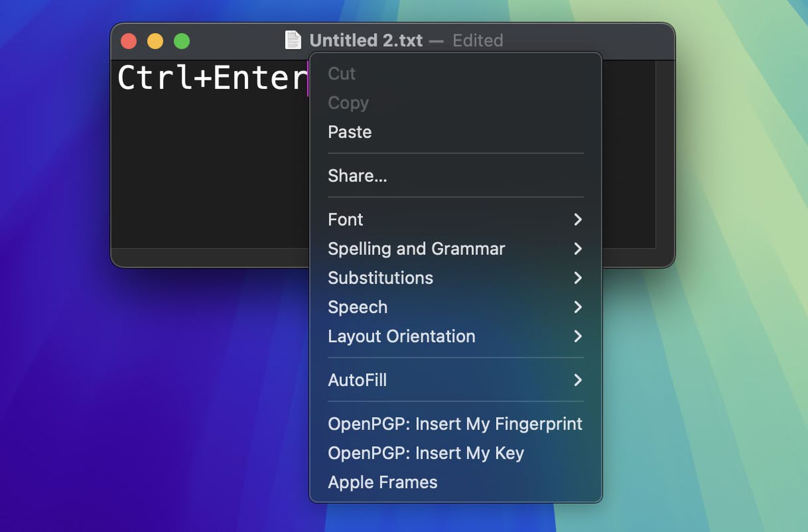
Task: Open the Font submenu
Action: [x=456, y=220]
